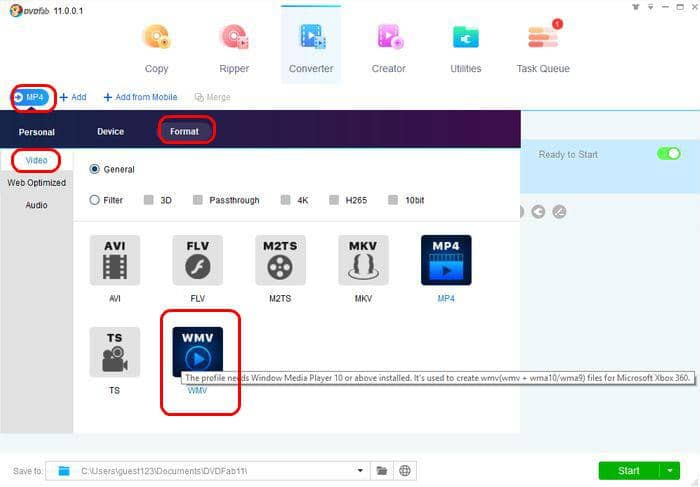Open the Copy module
Screen dimensions: 700x487
[x=156, y=48]
